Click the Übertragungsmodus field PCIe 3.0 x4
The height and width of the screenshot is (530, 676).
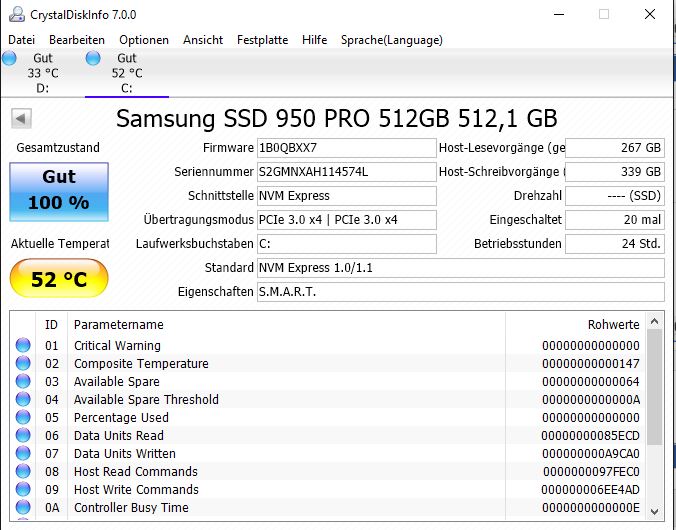[x=347, y=220]
